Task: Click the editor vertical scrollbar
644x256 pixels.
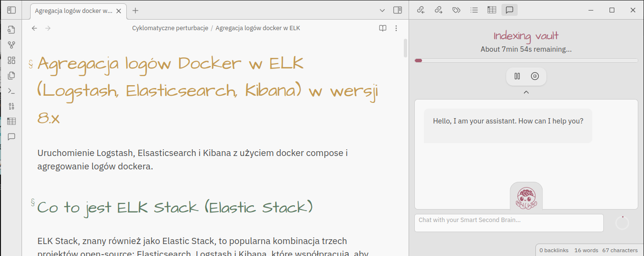Action: point(406,48)
